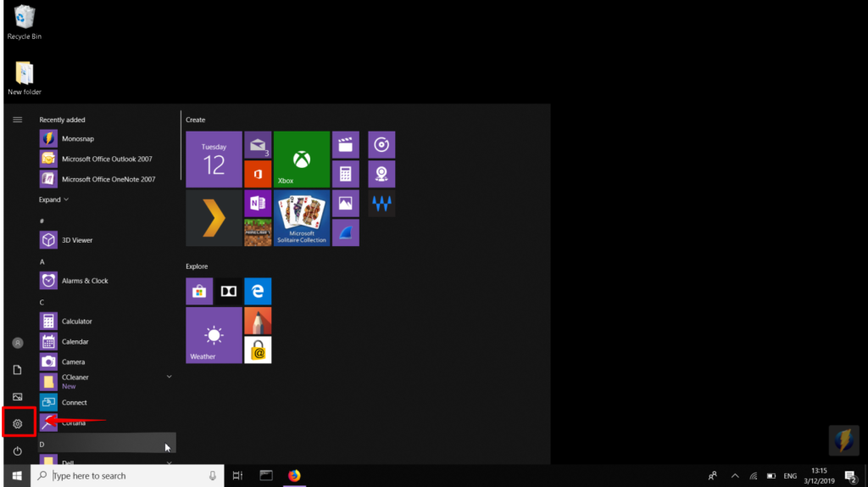
Task: Open the Dolby tile
Action: (229, 291)
